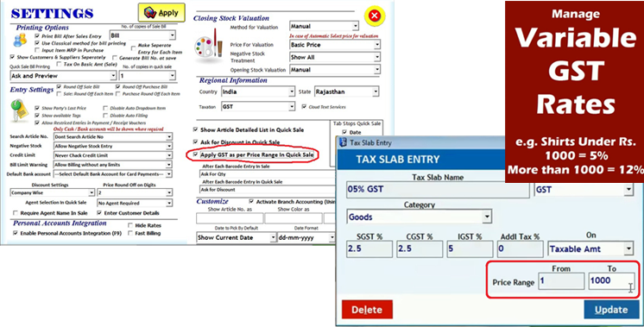Toggle Show Customers & Suppliers Separately

pyautogui.click(x=12, y=57)
